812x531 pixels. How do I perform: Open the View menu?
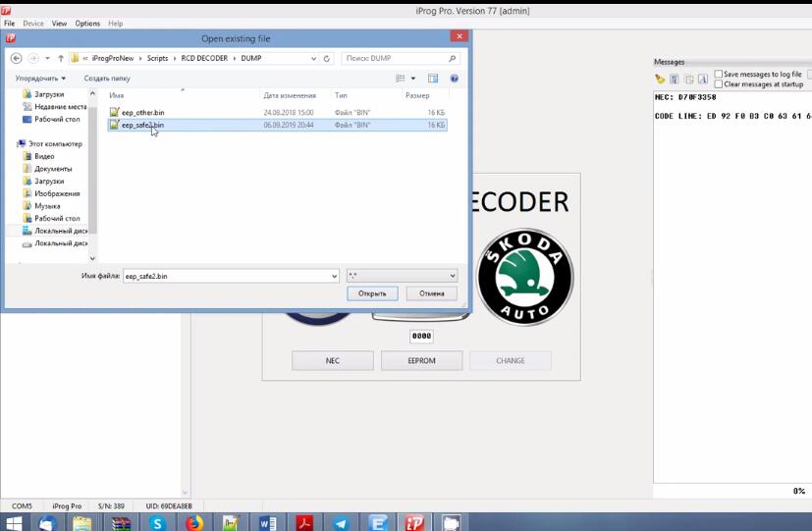59,24
